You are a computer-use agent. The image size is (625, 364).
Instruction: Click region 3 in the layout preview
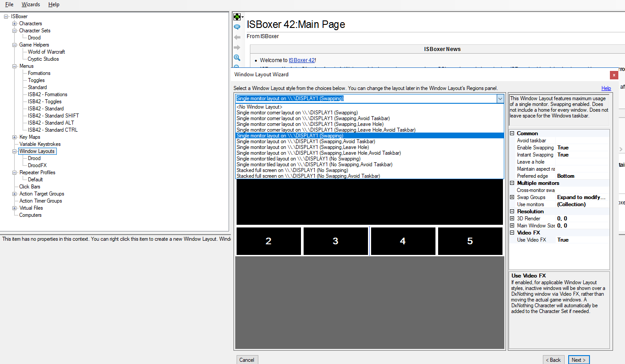point(336,241)
